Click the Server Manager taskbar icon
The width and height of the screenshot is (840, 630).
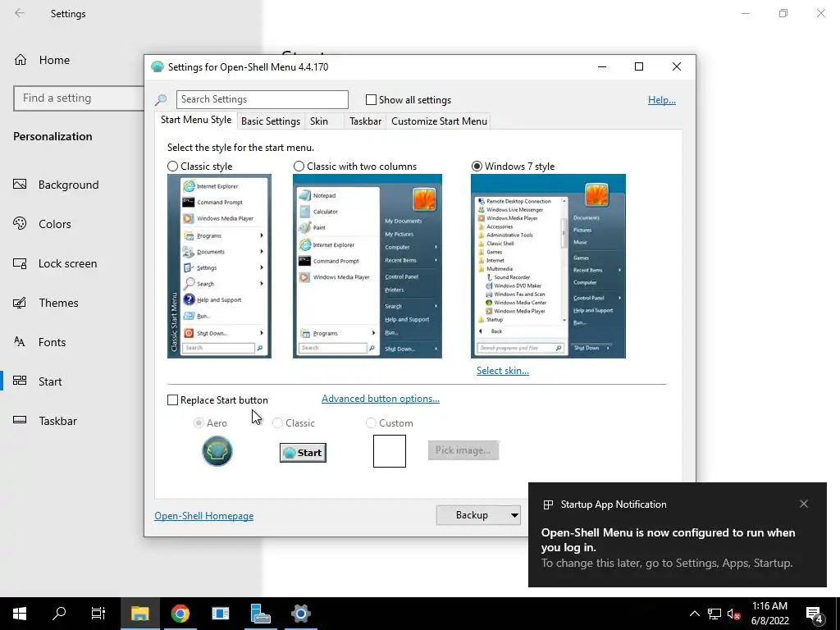(x=260, y=614)
